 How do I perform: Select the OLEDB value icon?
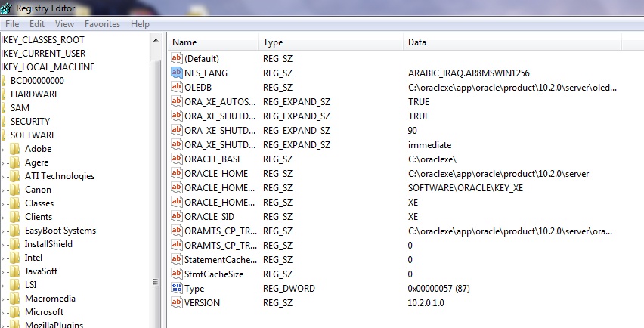coord(177,88)
